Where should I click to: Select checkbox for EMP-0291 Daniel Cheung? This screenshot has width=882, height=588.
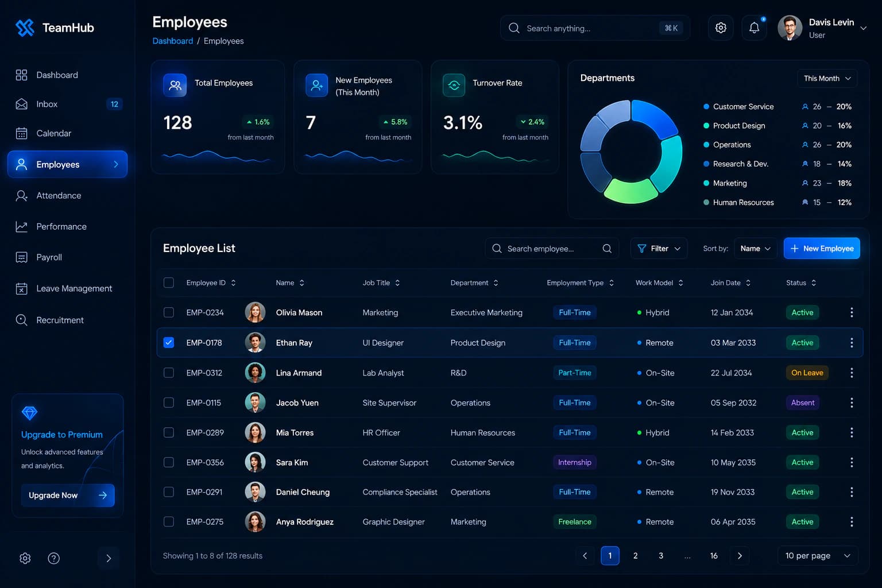[169, 492]
